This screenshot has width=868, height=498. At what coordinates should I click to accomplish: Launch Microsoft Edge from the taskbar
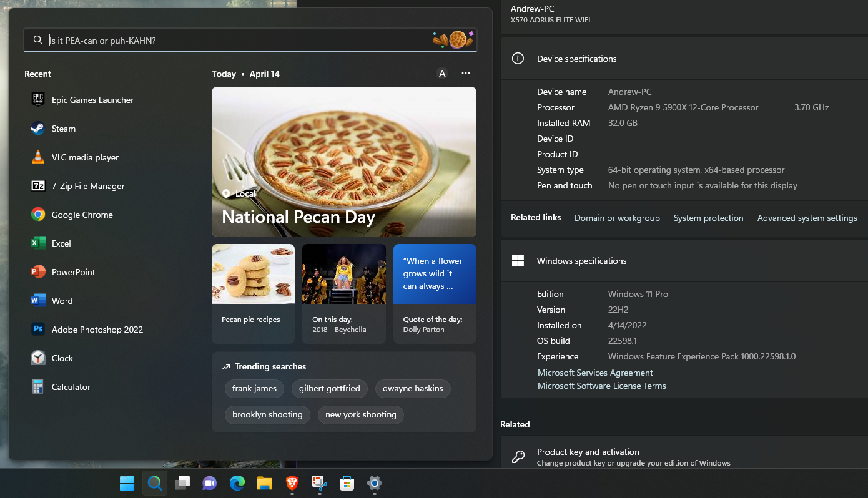(x=237, y=483)
